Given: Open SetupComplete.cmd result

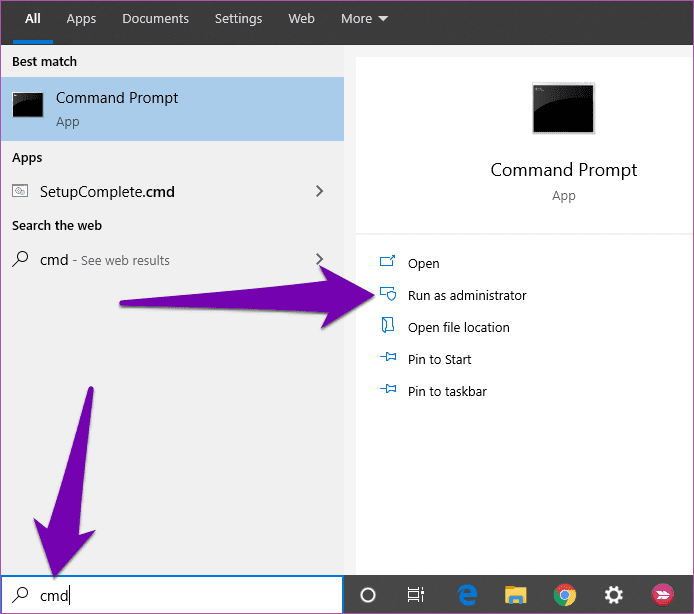Looking at the screenshot, I should 172,192.
